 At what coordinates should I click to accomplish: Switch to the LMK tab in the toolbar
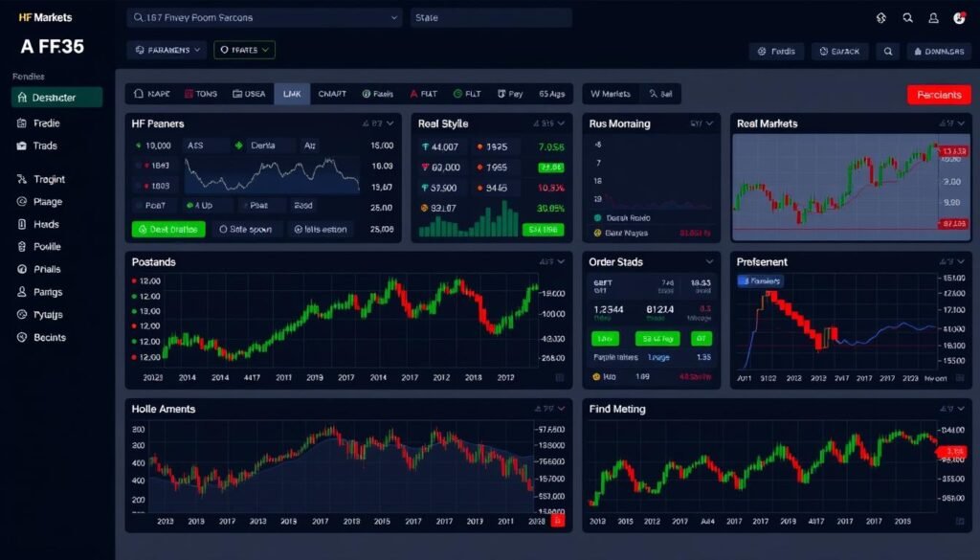click(291, 93)
